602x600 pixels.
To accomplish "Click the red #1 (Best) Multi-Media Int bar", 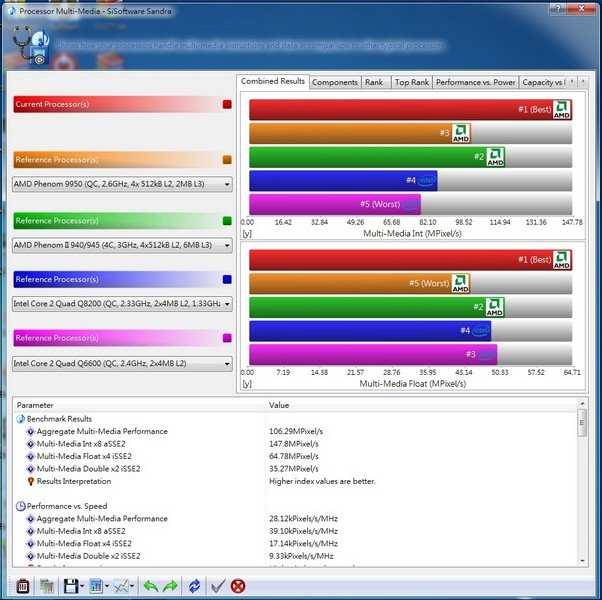I will [411, 110].
